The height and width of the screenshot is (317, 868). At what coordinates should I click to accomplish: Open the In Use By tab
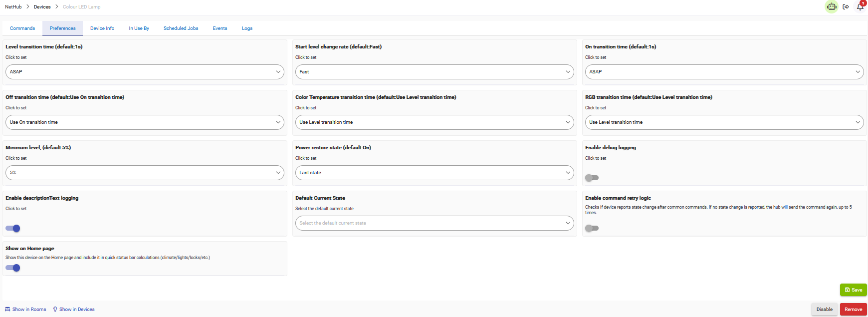coord(139,28)
